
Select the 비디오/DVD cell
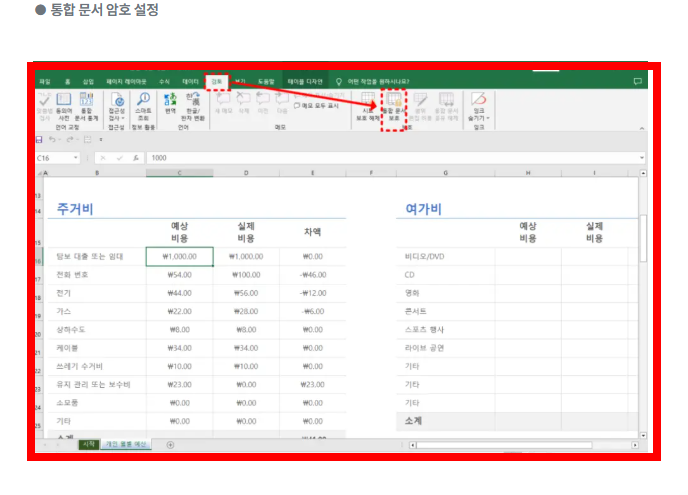(x=445, y=256)
